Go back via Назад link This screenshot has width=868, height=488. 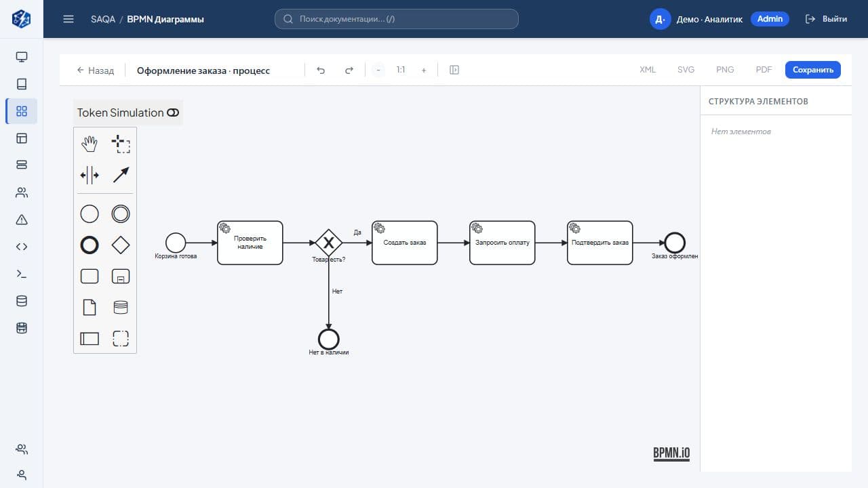click(x=95, y=70)
